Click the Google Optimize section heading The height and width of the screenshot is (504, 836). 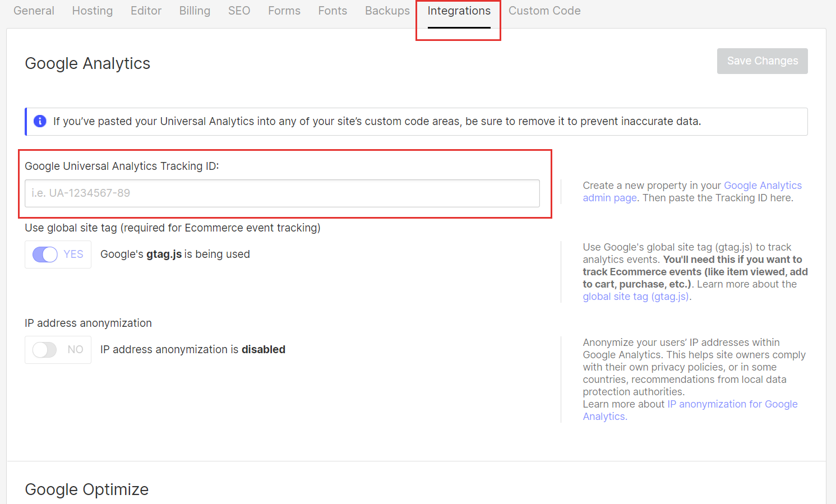[87, 489]
